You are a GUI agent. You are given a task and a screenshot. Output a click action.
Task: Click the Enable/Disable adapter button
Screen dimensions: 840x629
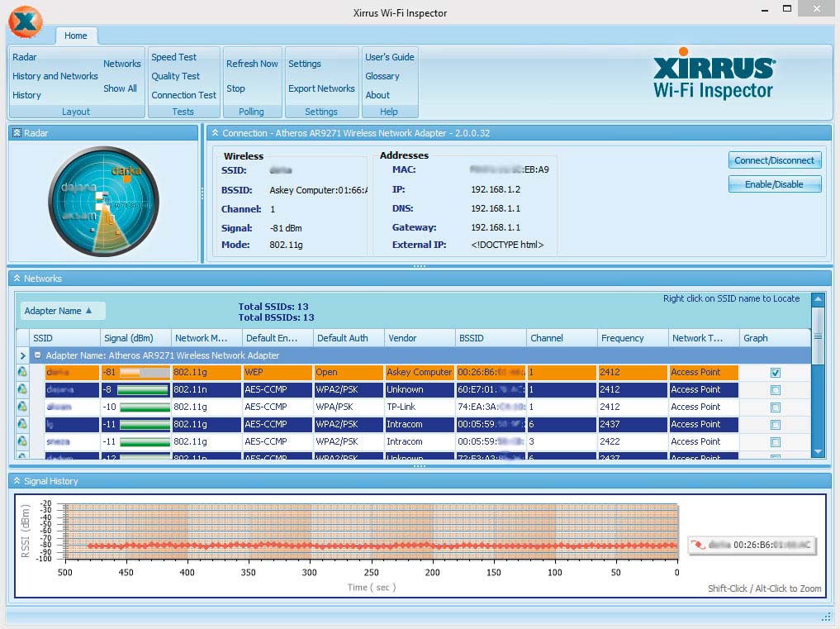coord(774,184)
